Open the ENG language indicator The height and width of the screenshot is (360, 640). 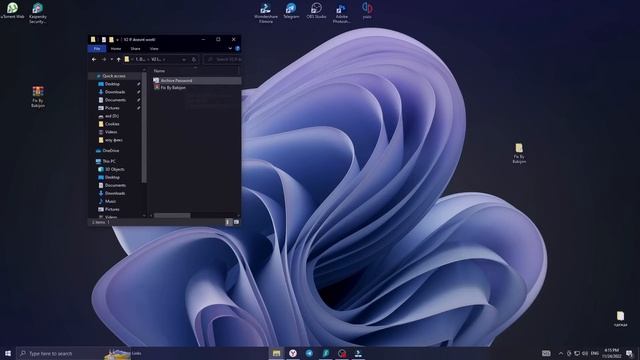(x=595, y=353)
